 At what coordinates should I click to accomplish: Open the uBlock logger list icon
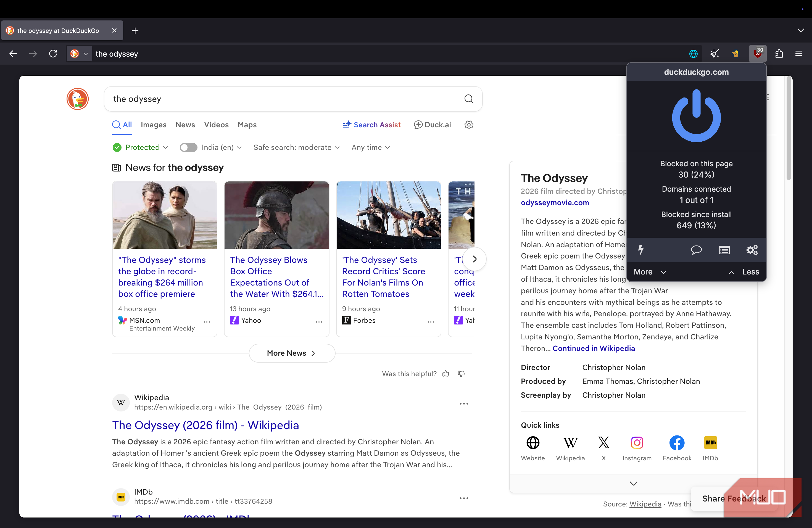[x=724, y=250]
